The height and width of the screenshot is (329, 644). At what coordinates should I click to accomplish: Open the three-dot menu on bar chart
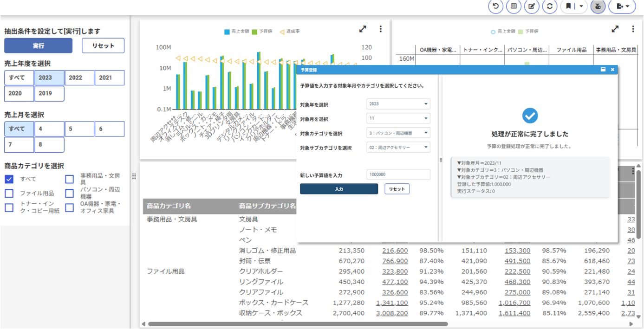(381, 29)
